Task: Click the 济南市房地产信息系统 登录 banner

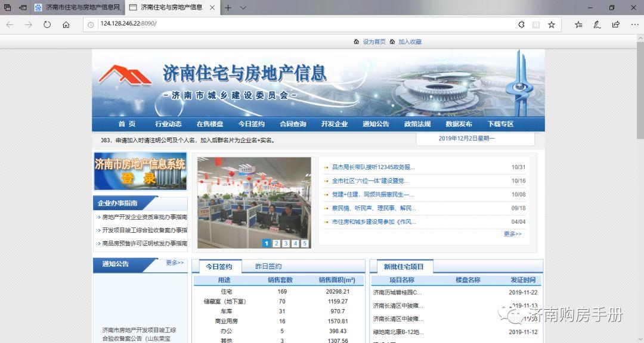Action: pyautogui.click(x=140, y=171)
